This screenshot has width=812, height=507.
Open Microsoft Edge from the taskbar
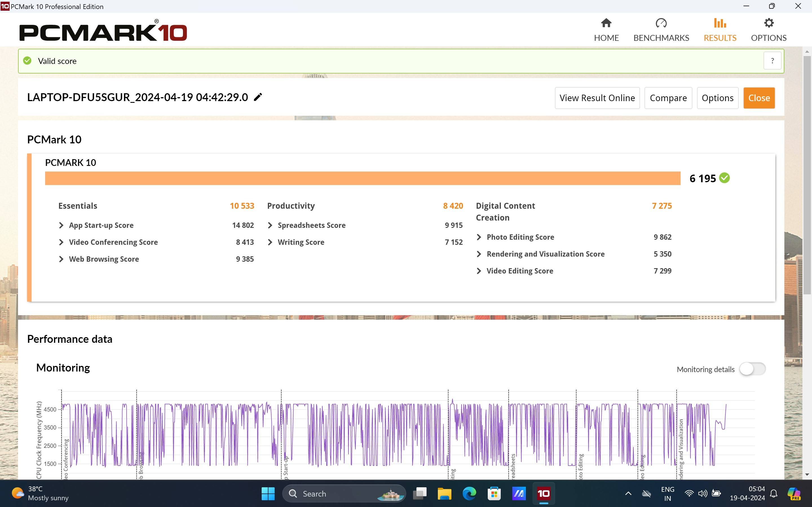coord(469,493)
